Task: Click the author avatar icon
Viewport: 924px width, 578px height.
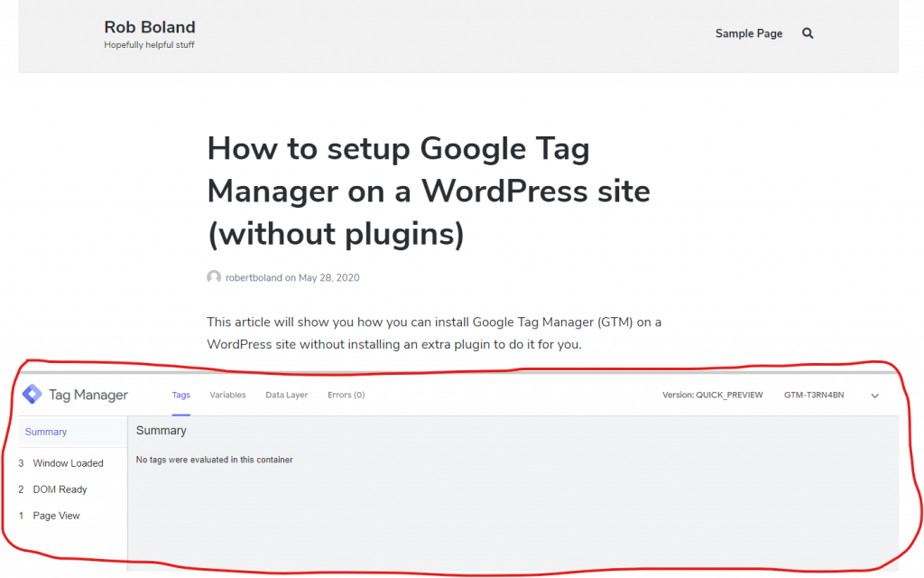Action: (x=214, y=277)
